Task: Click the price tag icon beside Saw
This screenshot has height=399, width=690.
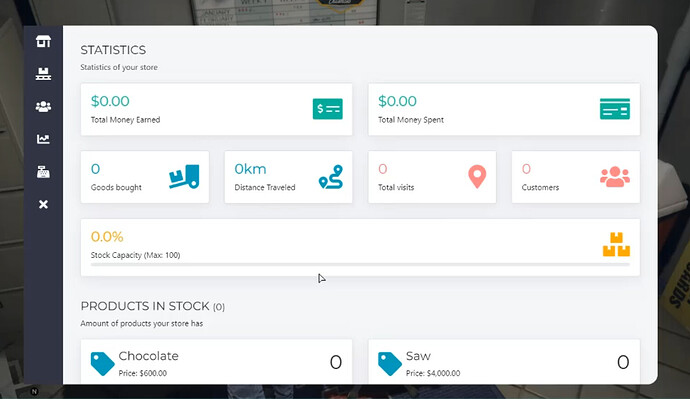Action: tap(390, 363)
